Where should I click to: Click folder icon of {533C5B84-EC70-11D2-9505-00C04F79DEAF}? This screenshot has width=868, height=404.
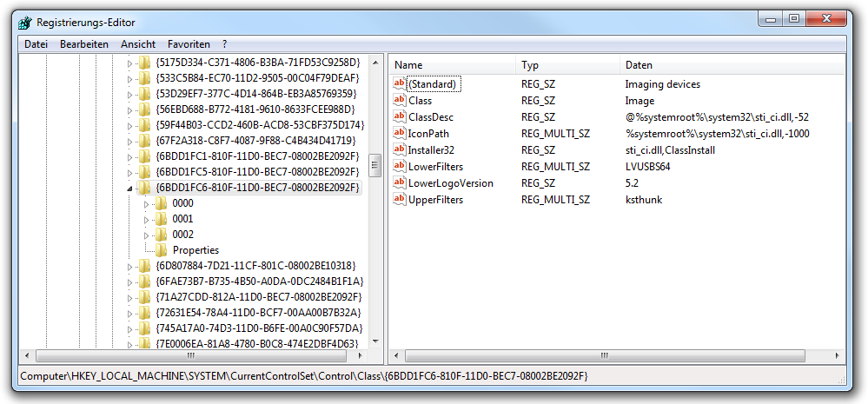[144, 77]
